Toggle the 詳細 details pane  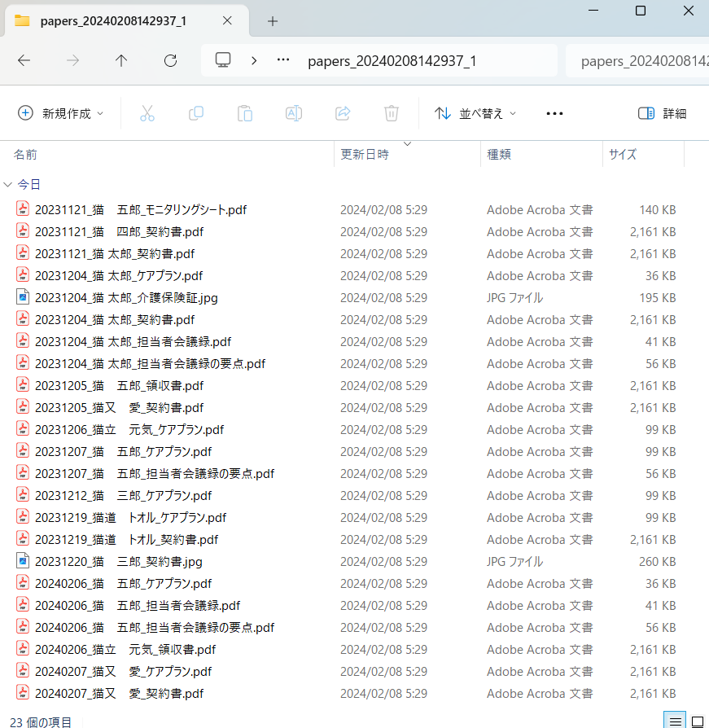[662, 113]
